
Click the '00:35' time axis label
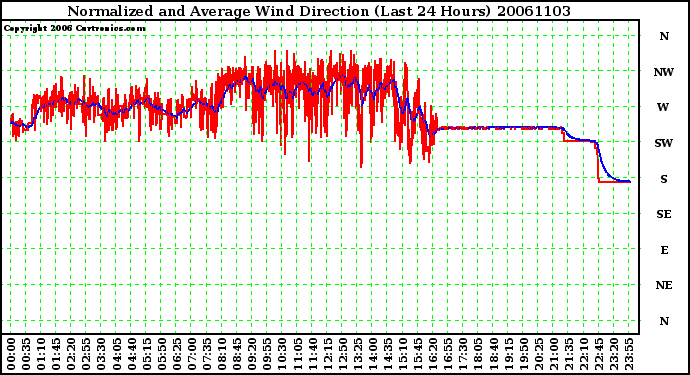[x=26, y=354]
